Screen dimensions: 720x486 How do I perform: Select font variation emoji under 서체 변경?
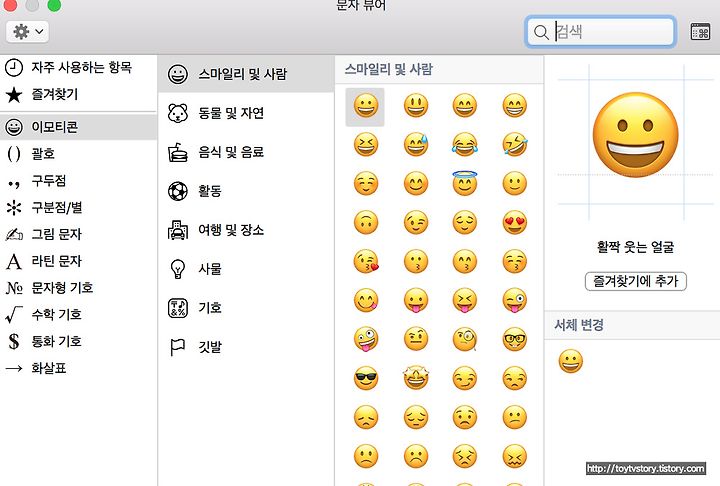pos(571,361)
